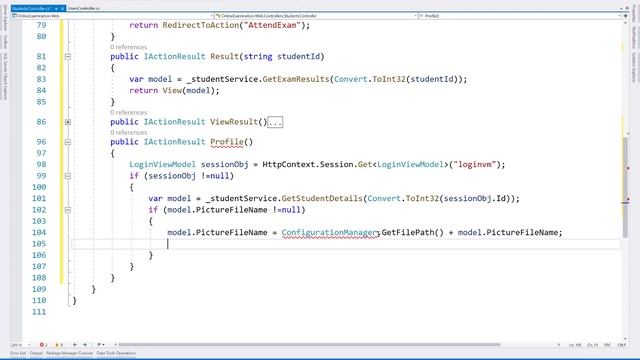The width and height of the screenshot is (640, 360).
Task: Open the Data Tools Operations tab
Action: coord(116,353)
